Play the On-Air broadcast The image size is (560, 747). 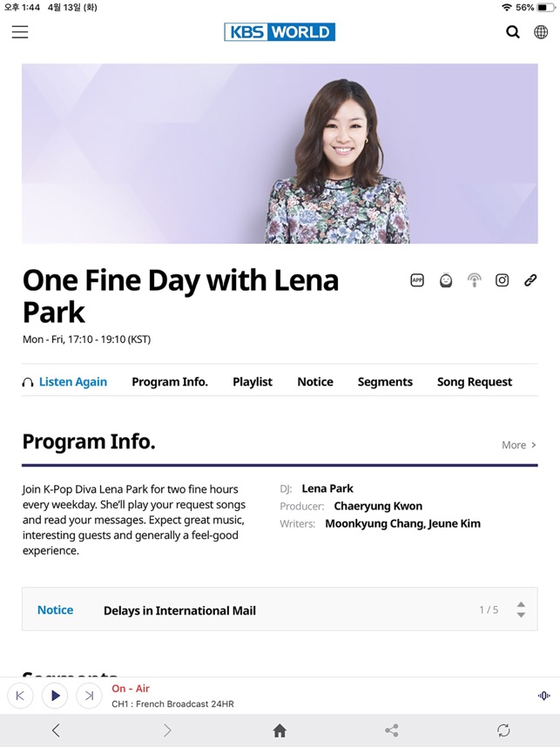(x=55, y=696)
